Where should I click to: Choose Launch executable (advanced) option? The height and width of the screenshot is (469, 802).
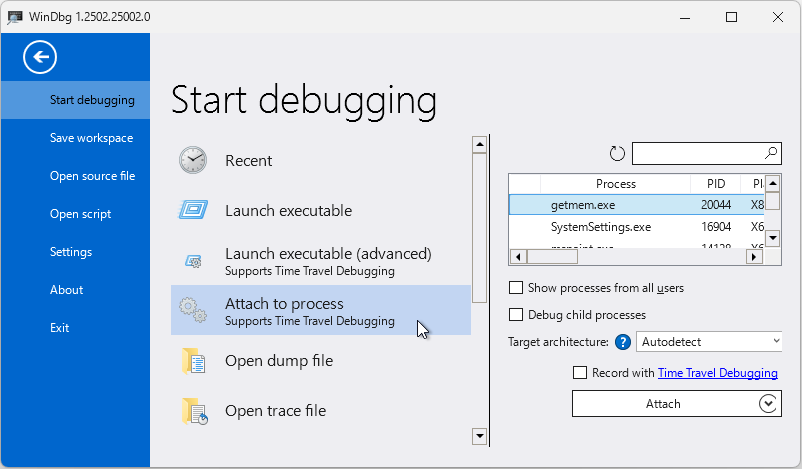(x=321, y=260)
